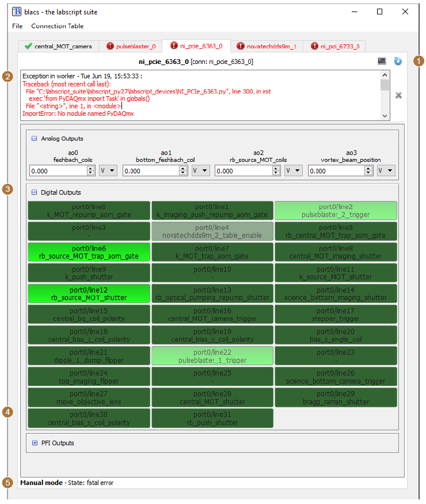Switch to the novatechdds9m_1 tab
Screen dimensions: 426x504
pos(267,46)
